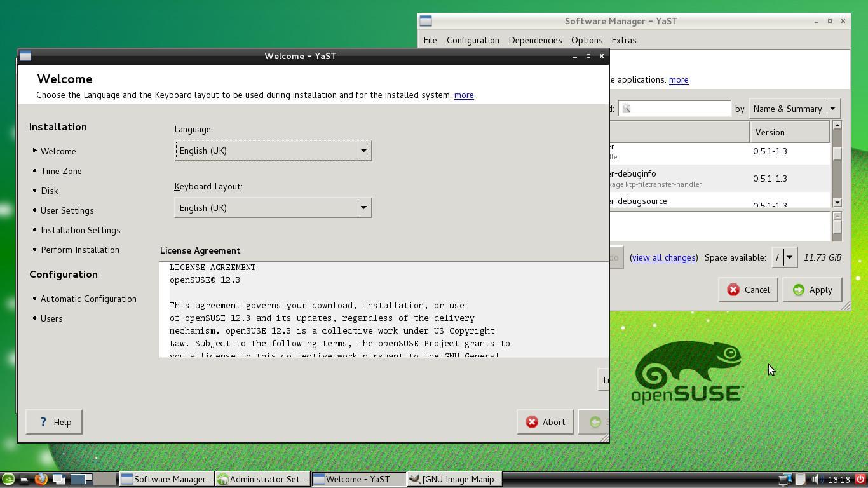Open the network status tray icon
Viewport: 868px width, 488px height.
(x=785, y=479)
